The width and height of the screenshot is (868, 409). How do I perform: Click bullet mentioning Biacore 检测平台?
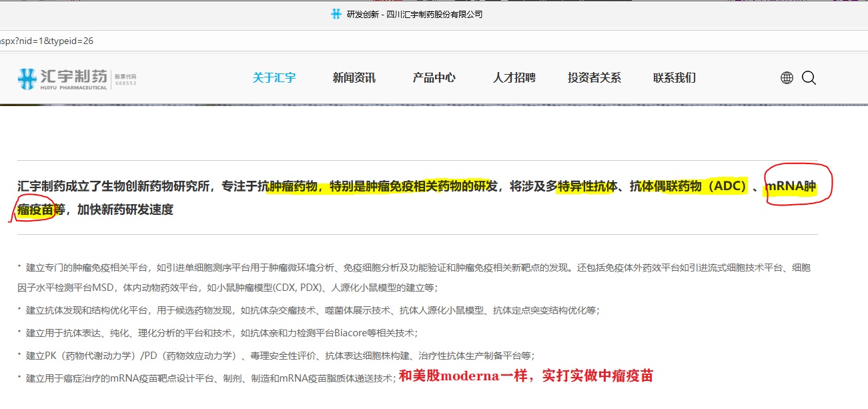click(x=218, y=333)
